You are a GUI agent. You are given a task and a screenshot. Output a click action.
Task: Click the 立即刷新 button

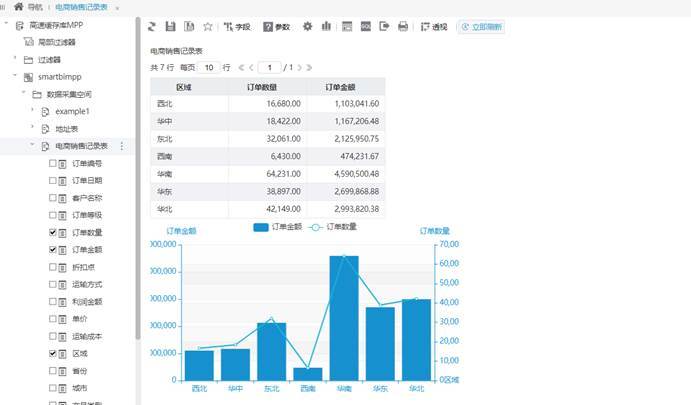[x=480, y=27]
